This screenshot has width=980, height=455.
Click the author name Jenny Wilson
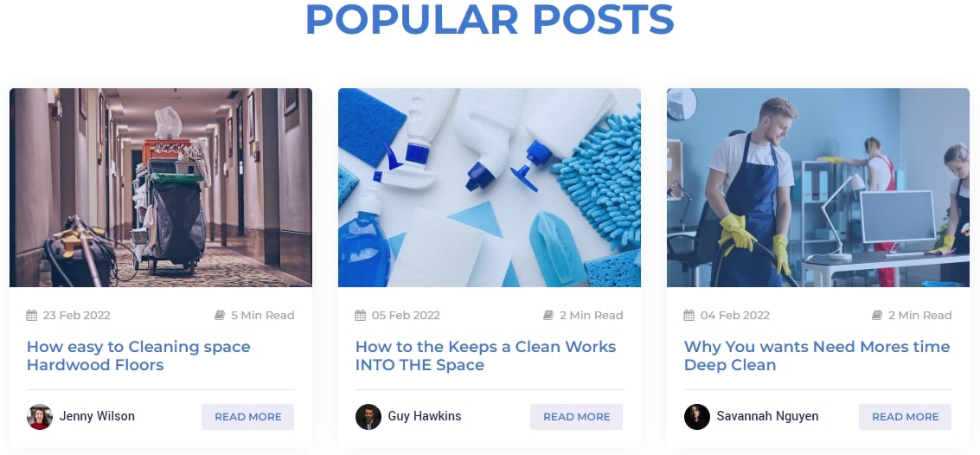pos(97,416)
